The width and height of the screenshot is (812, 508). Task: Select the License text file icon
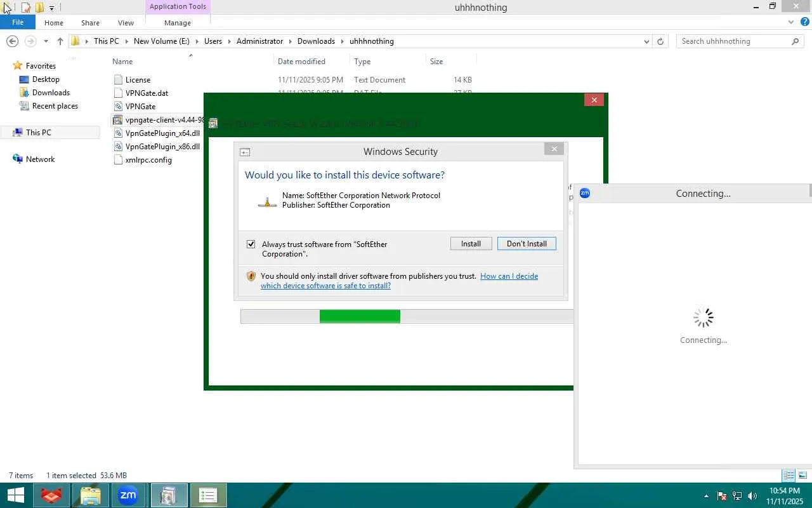point(117,80)
